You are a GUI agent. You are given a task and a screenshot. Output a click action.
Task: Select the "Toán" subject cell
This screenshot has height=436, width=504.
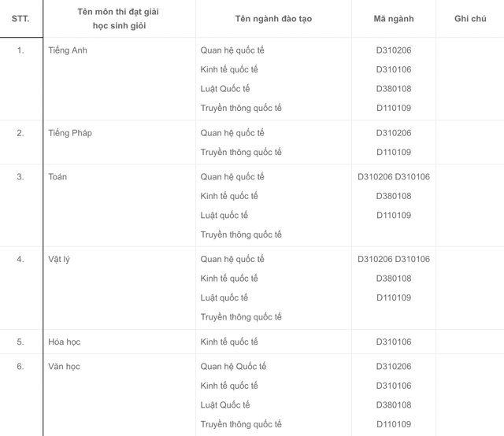[57, 177]
